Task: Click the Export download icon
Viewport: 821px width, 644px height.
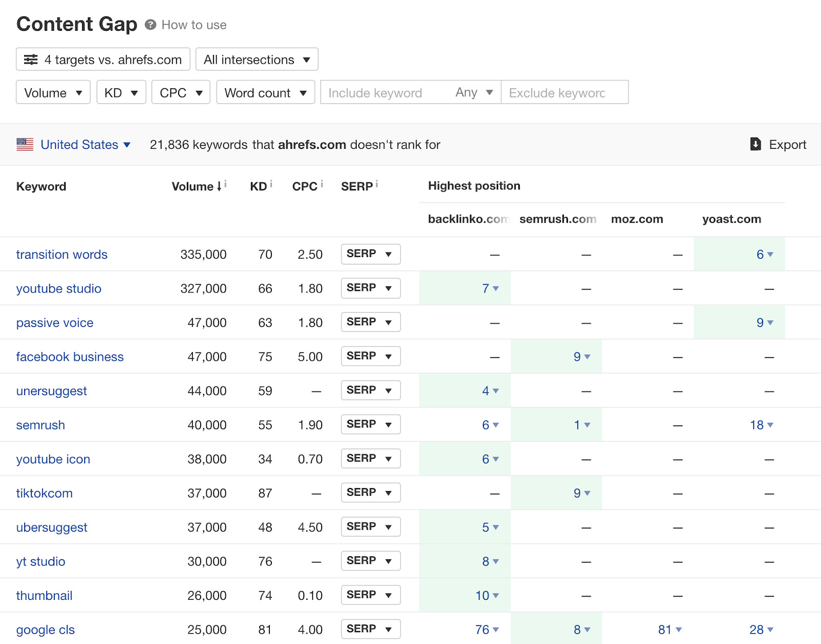Action: [x=755, y=144]
